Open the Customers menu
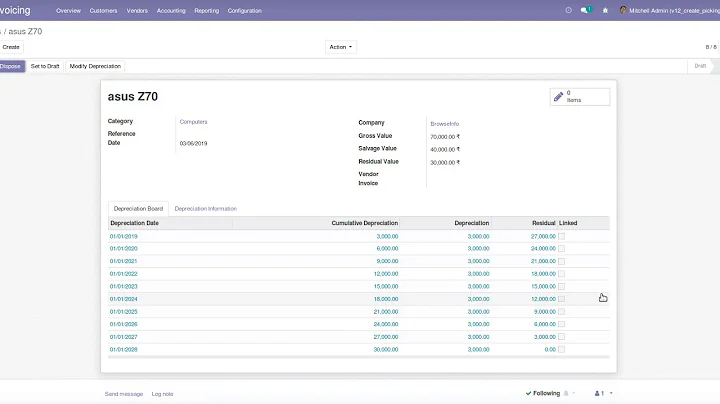Image resolution: width=720 pixels, height=404 pixels. 103,11
